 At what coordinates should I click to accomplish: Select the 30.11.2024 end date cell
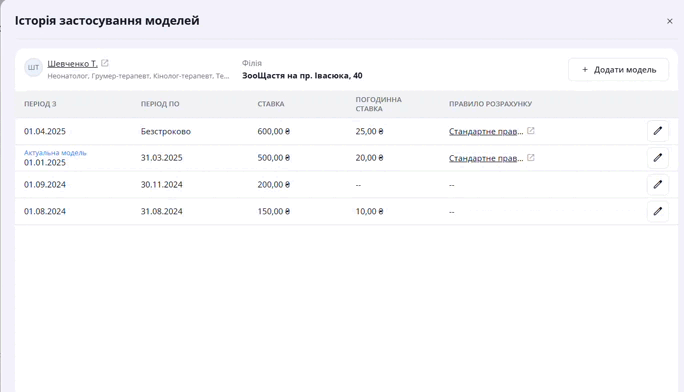coord(161,184)
